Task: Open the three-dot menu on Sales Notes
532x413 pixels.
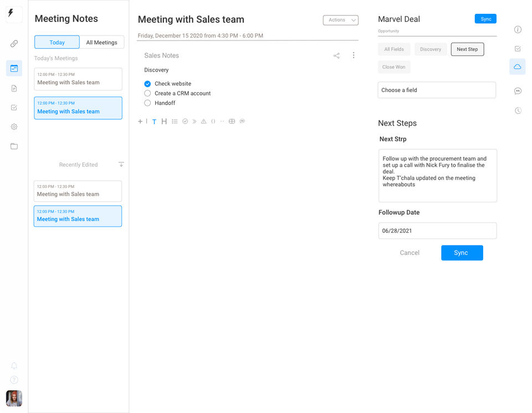Action: 354,55
